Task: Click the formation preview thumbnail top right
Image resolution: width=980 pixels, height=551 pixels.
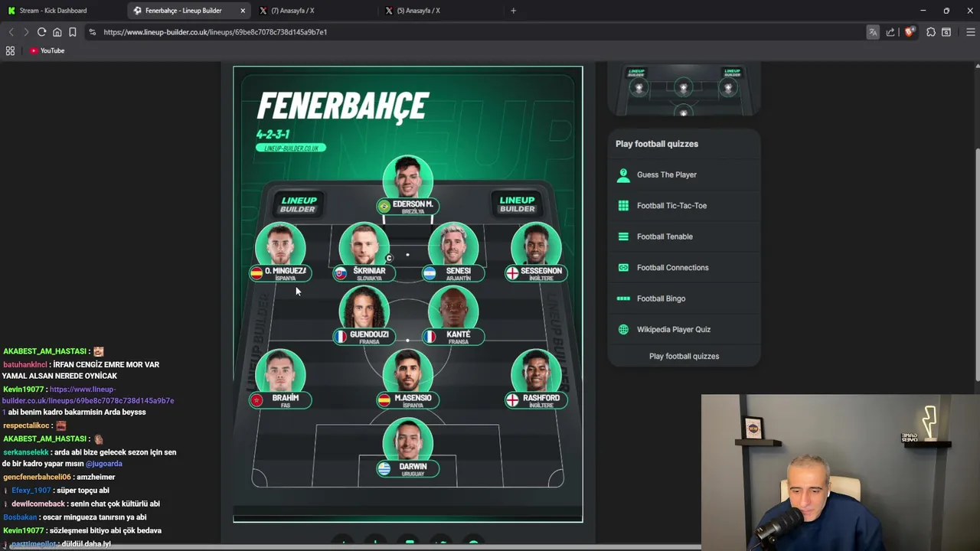Action: click(684, 90)
